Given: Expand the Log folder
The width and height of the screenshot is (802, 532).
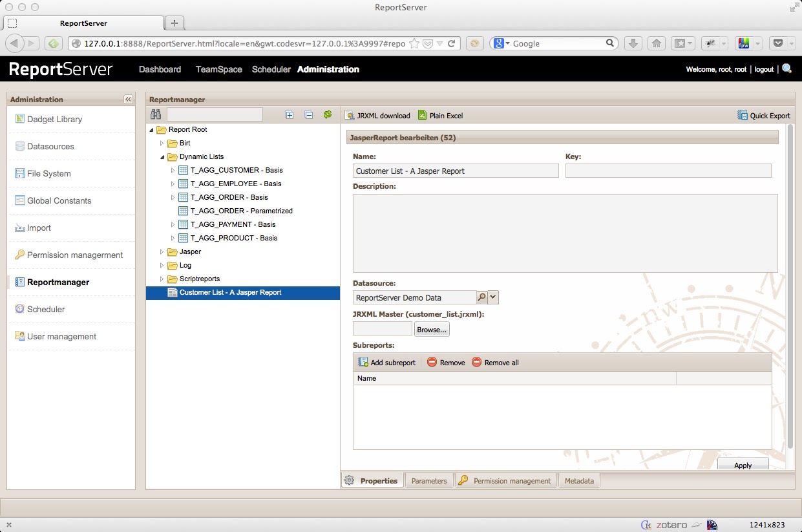Looking at the screenshot, I should coord(162,266).
